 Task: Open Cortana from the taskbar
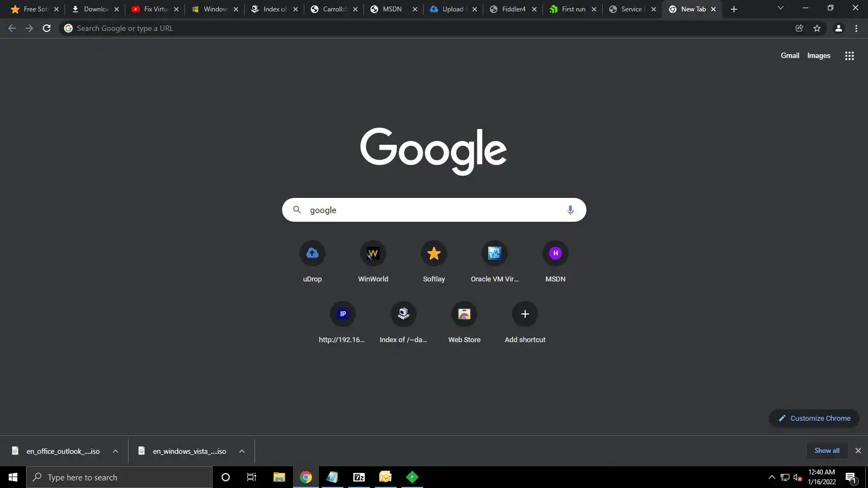(x=226, y=477)
